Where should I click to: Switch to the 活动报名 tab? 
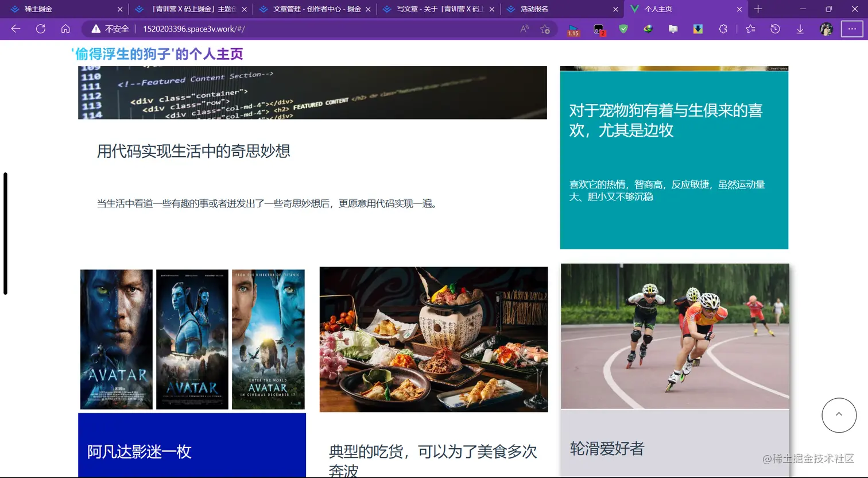561,9
